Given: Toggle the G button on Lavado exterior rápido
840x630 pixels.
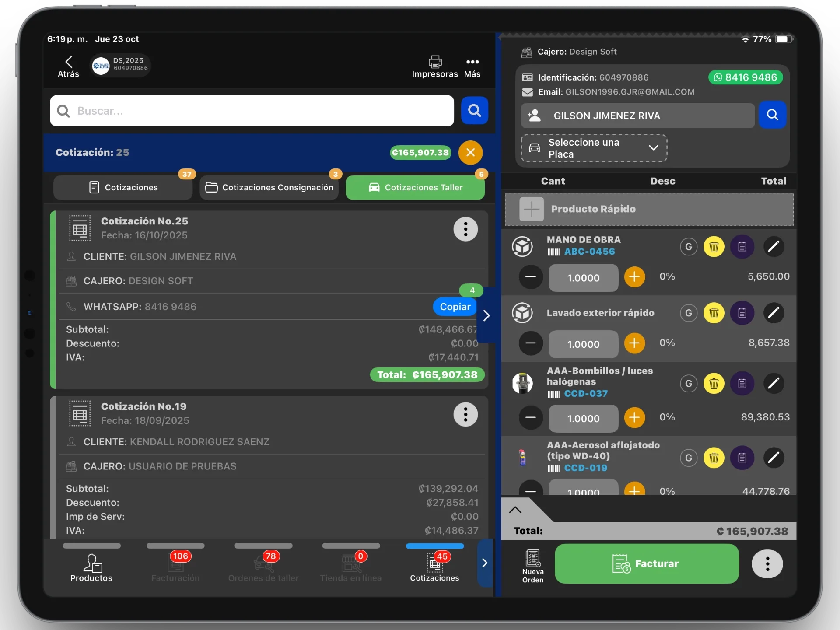Looking at the screenshot, I should [x=688, y=313].
